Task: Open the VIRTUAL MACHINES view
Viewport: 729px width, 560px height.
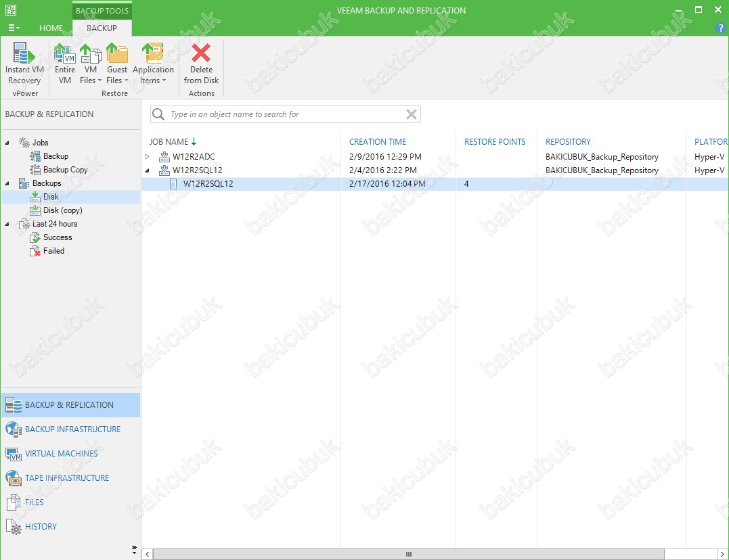Action: tap(70, 454)
